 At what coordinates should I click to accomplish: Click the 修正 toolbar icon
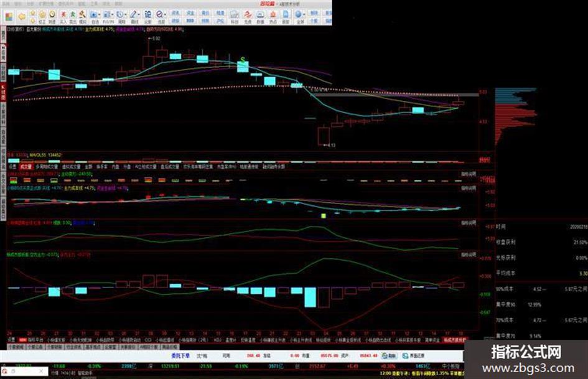coord(42,17)
